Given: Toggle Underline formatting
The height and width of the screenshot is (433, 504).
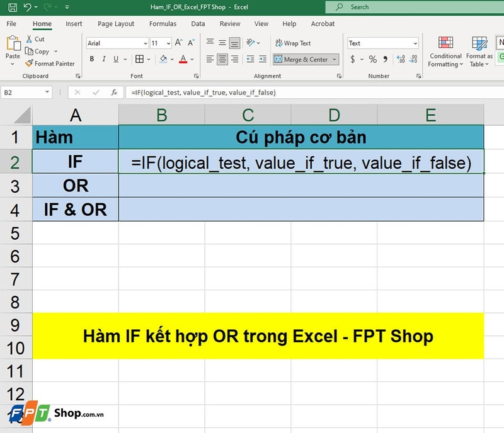Looking at the screenshot, I should click(x=116, y=59).
